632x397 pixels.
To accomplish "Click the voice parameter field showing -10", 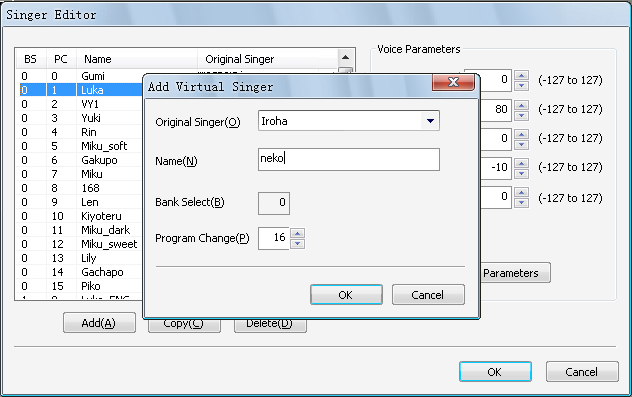I will click(x=496, y=168).
